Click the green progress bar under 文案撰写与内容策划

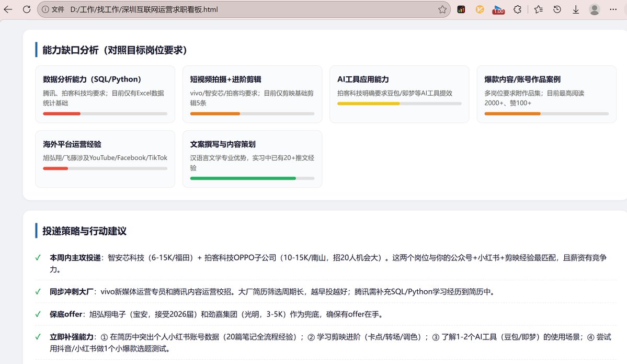(x=252, y=178)
